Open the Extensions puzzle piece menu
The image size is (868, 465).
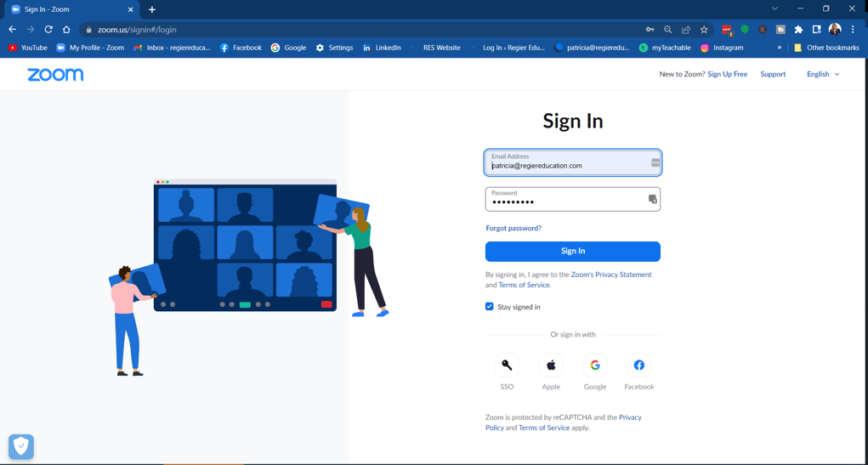(x=798, y=30)
